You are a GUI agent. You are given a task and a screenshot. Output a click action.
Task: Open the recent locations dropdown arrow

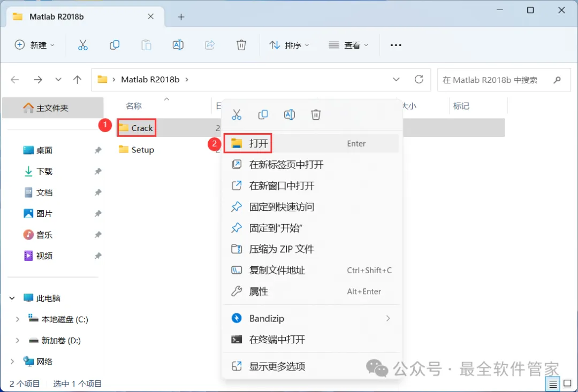pos(58,80)
